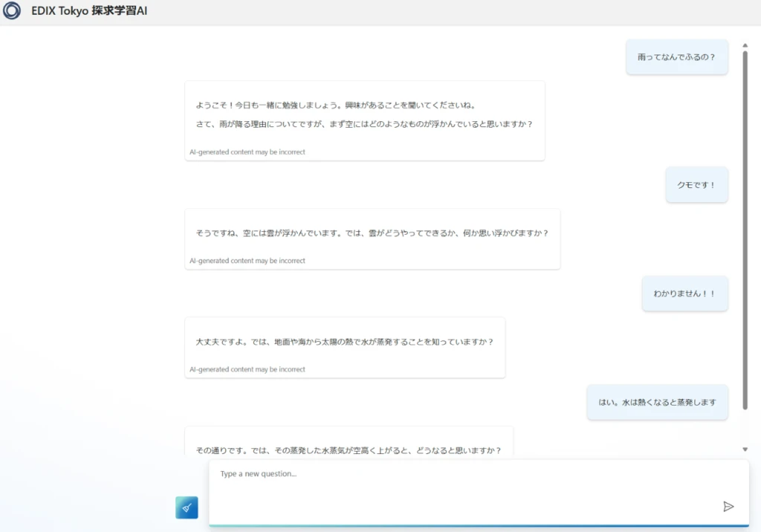Select the わかりません!! message bubble
Screen dimensions: 761x532
click(x=684, y=293)
